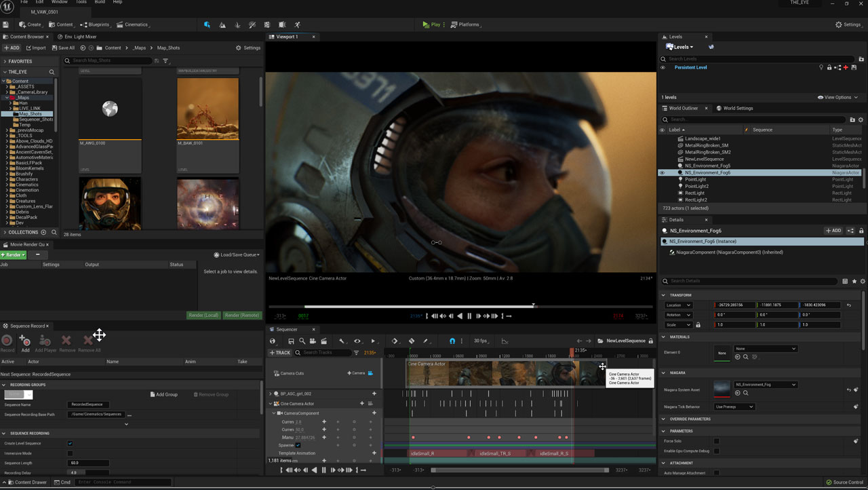Click the Add Group button

tap(163, 394)
